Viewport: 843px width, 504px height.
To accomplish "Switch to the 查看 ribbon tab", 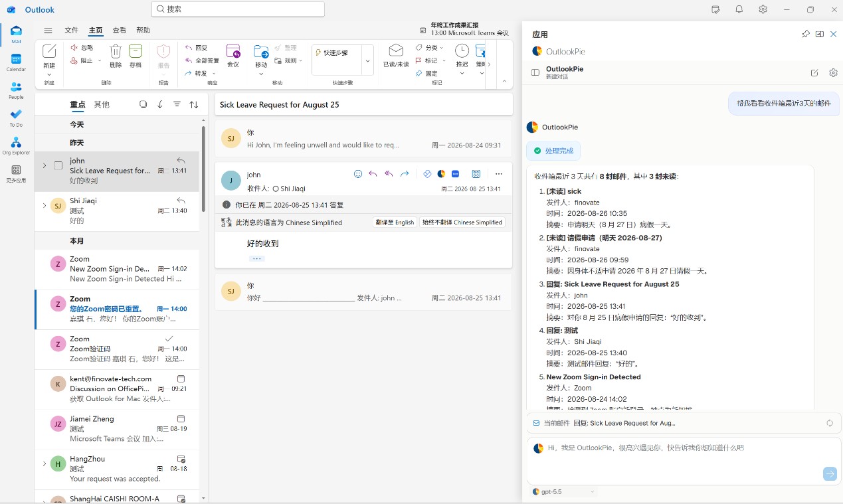I will tap(119, 31).
